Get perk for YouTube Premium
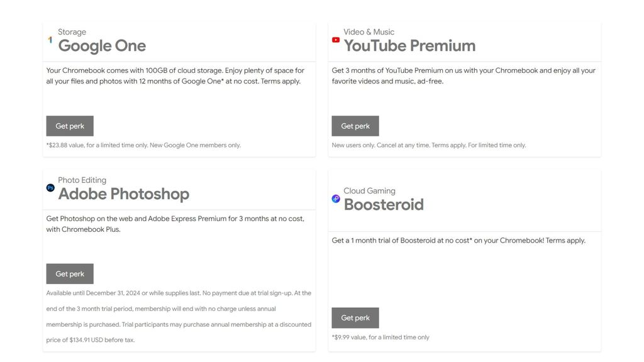This screenshot has width=644, height=362. coord(355,126)
